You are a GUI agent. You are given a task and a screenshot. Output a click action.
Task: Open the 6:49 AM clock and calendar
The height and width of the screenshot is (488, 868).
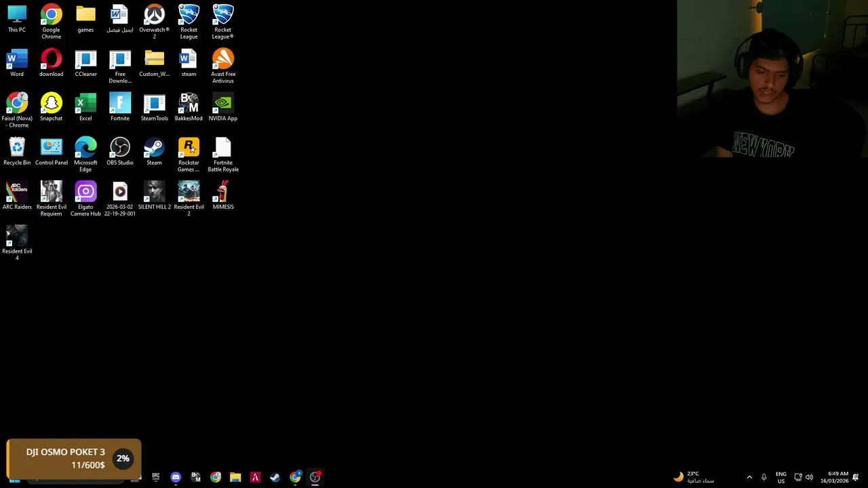click(x=834, y=477)
